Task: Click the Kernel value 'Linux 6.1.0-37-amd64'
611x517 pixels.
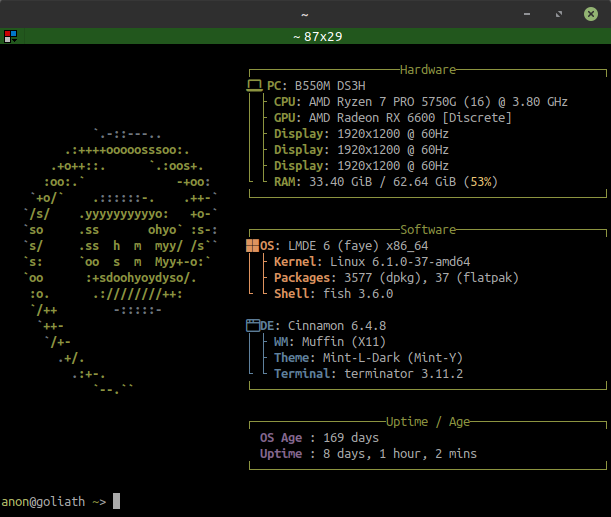Action: click(400, 262)
